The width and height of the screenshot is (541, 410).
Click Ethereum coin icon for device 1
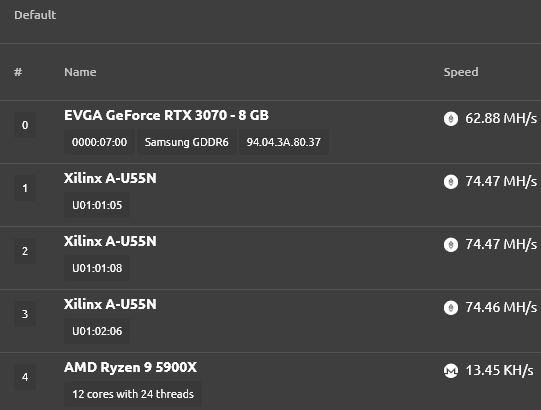coord(451,182)
